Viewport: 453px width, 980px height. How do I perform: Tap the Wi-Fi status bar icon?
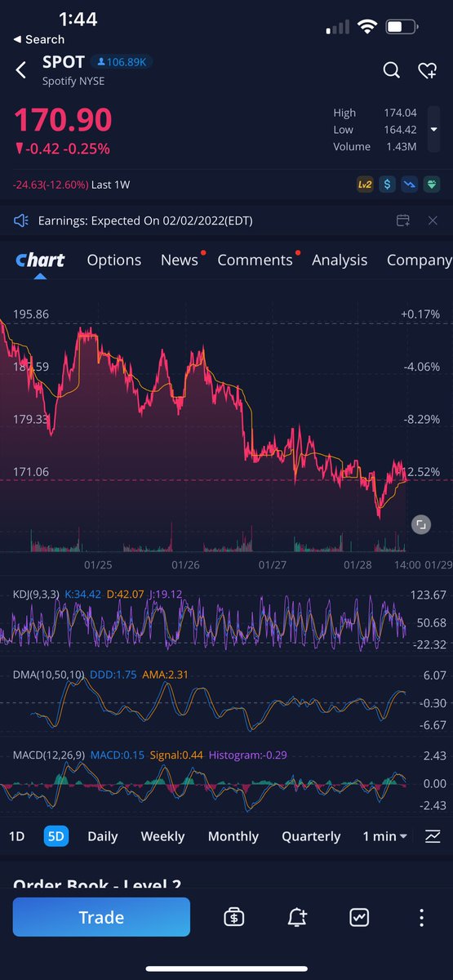click(x=366, y=27)
